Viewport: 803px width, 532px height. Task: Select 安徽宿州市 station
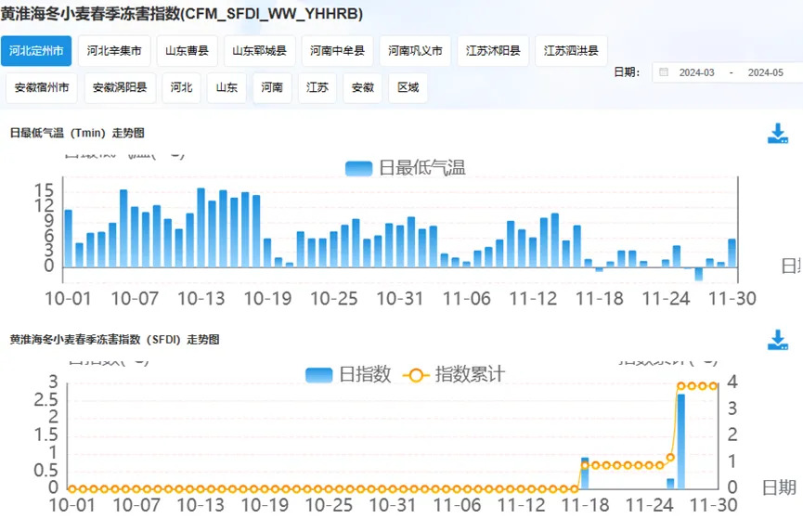tap(42, 88)
